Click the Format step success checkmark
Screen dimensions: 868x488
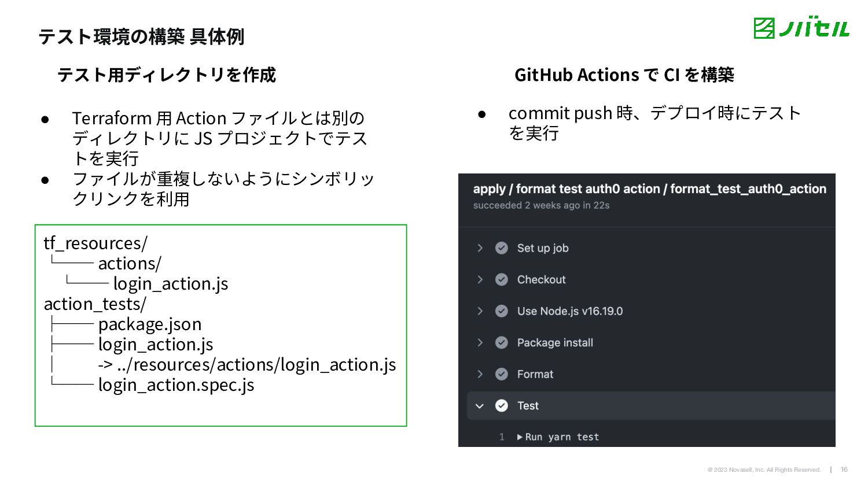click(502, 374)
